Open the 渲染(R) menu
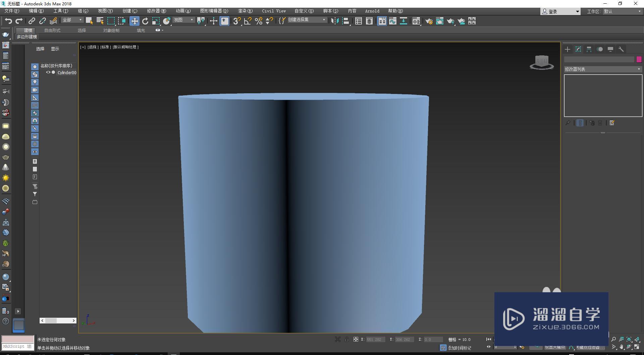Screen dimensions: 644x355 tap(245, 11)
